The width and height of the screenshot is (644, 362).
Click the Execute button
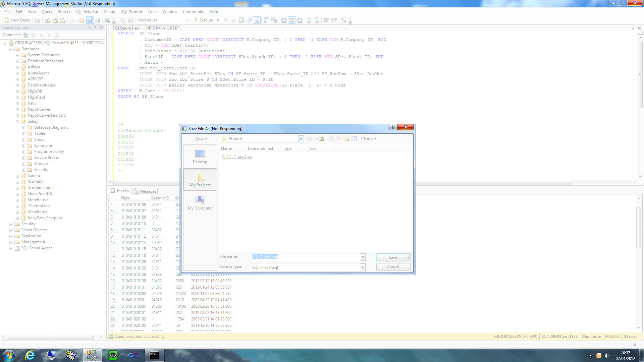pyautogui.click(x=203, y=20)
